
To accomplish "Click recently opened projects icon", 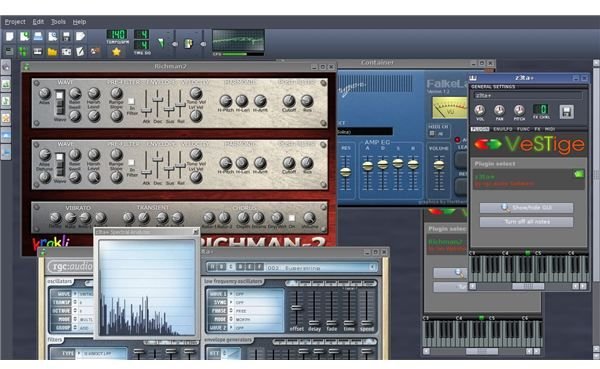I will click(x=52, y=36).
